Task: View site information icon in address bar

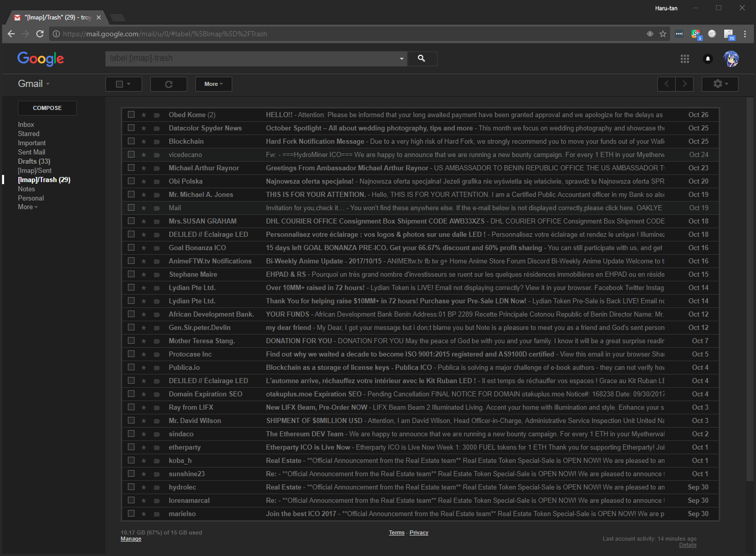Action: click(56, 34)
